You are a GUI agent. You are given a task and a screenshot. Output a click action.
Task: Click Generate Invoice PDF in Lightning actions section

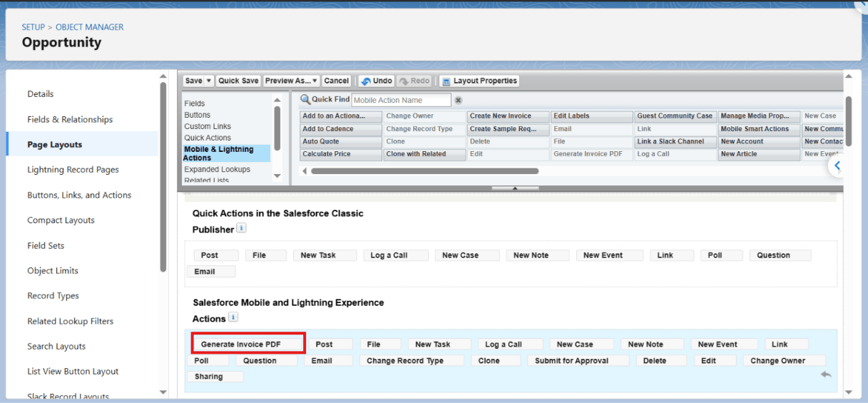(248, 344)
